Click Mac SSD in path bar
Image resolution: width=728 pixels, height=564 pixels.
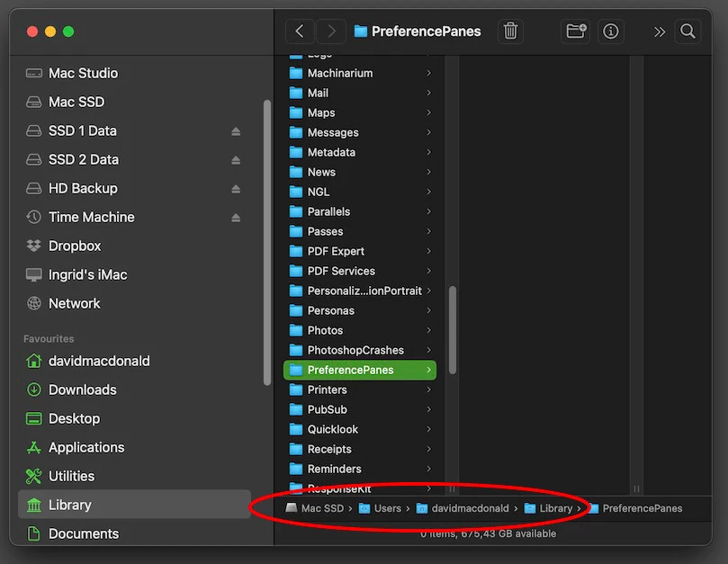[x=315, y=508]
